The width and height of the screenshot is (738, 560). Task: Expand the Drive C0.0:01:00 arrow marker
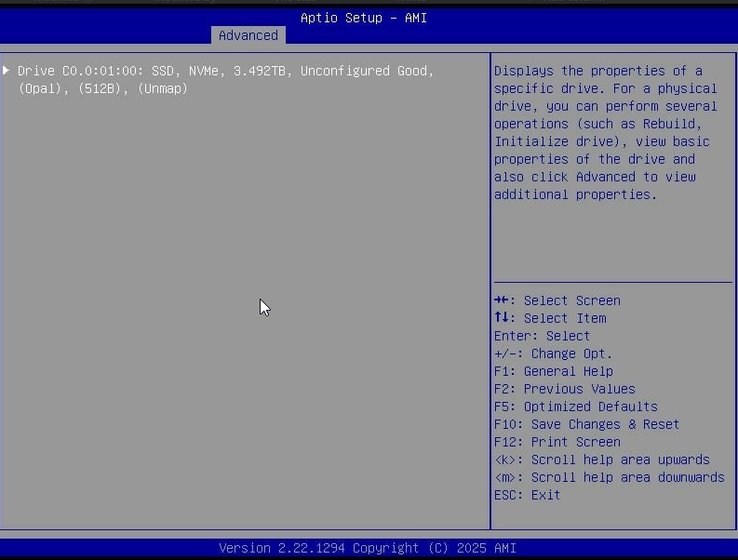pos(7,71)
